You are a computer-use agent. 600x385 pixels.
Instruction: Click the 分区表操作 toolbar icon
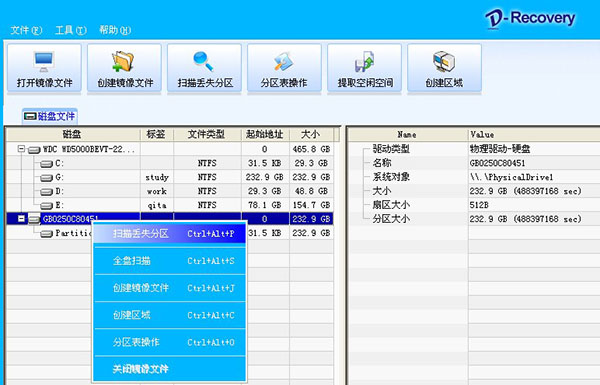point(284,62)
